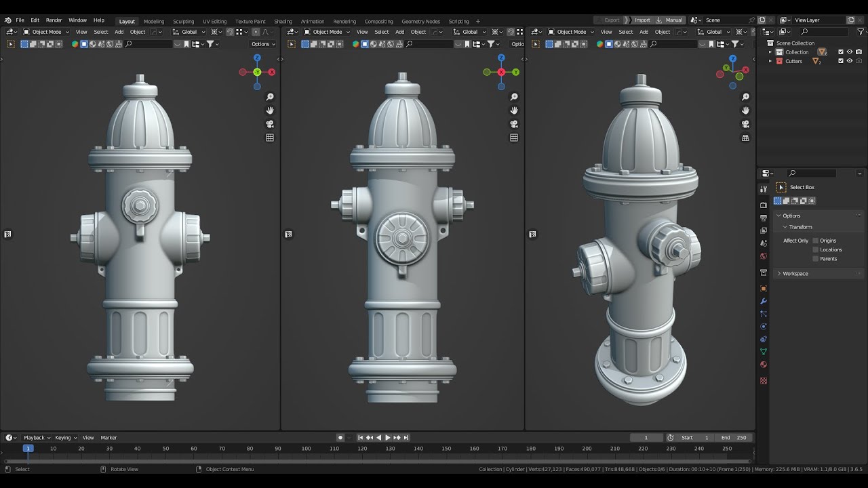Open the Object properties tab
Image resolution: width=868 pixels, height=488 pixels.
click(764, 288)
